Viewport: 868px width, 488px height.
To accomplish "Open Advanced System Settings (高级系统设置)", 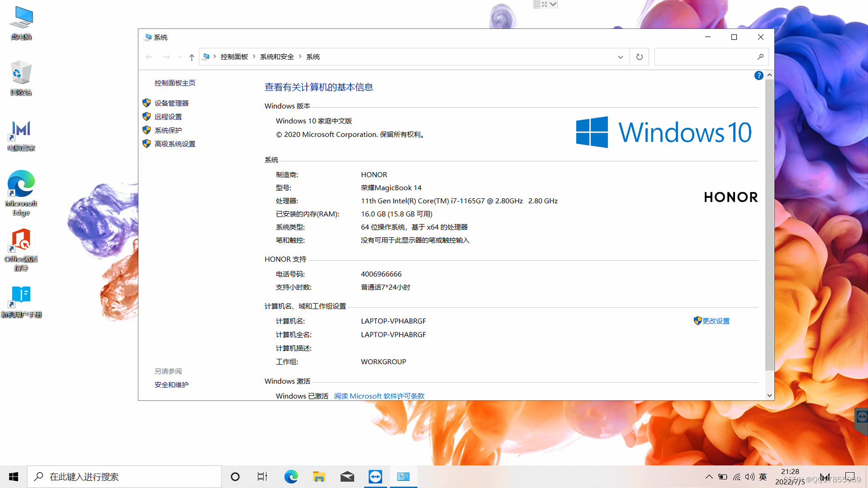I will tap(175, 144).
